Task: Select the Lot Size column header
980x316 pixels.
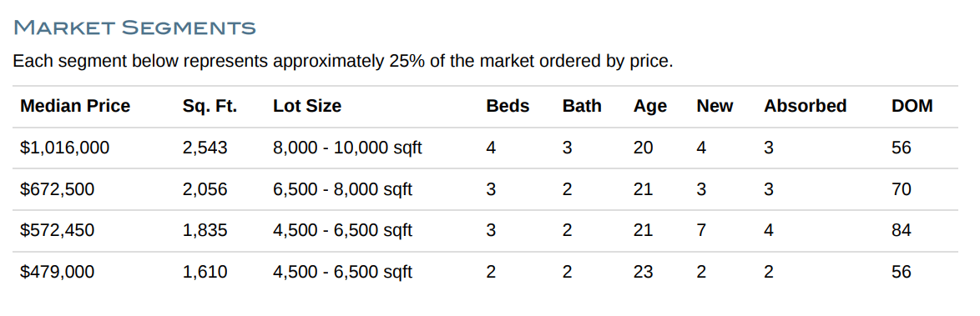Action: point(307,106)
